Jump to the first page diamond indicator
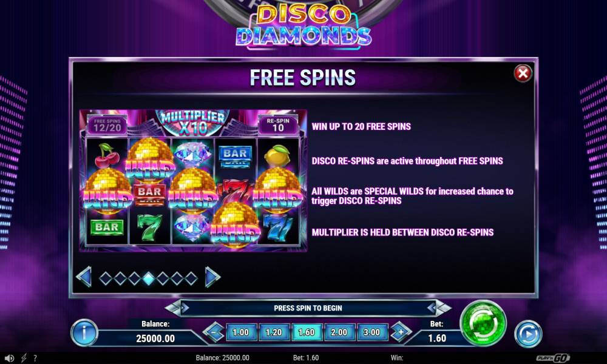 (x=106, y=278)
